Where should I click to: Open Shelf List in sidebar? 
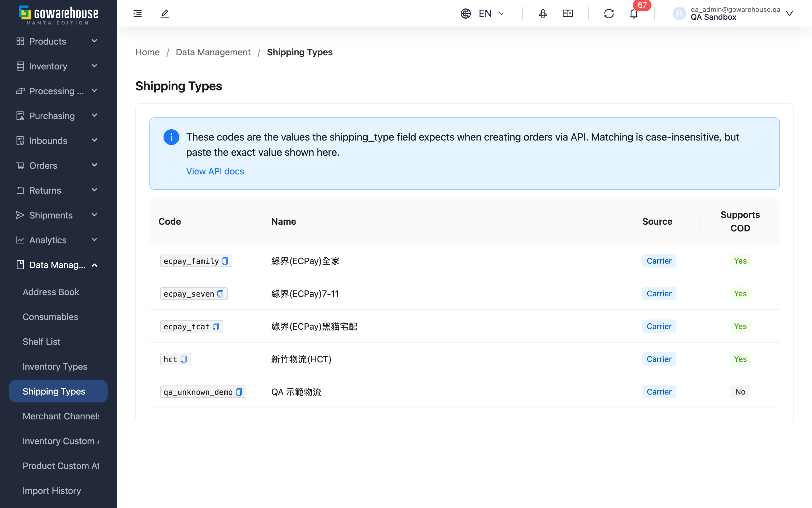58,342
